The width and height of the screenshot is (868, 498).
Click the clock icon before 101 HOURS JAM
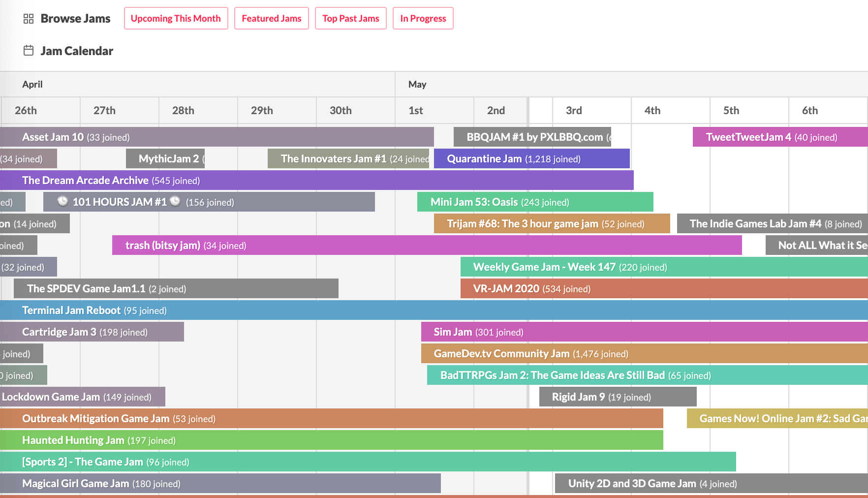tap(62, 201)
